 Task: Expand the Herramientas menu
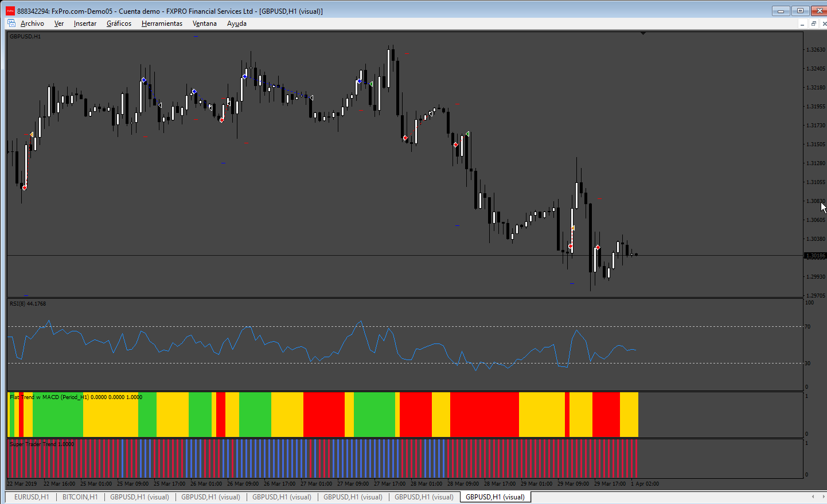(162, 24)
